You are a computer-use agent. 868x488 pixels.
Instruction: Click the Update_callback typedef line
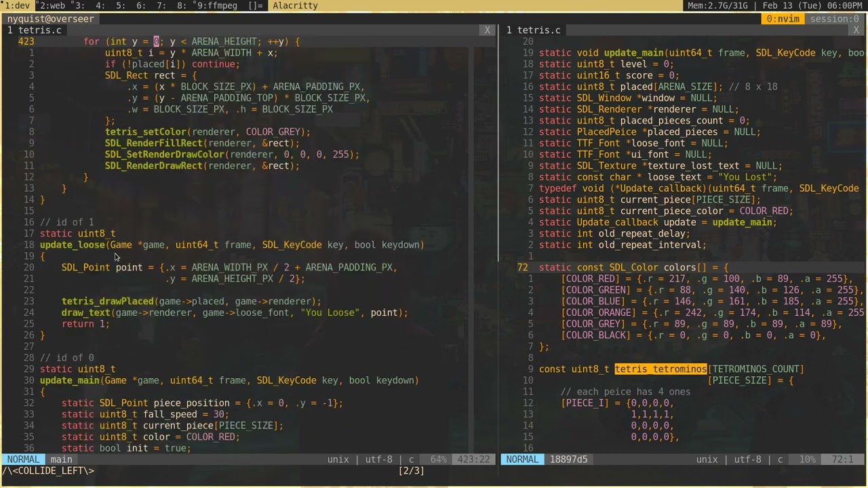[698, 188]
